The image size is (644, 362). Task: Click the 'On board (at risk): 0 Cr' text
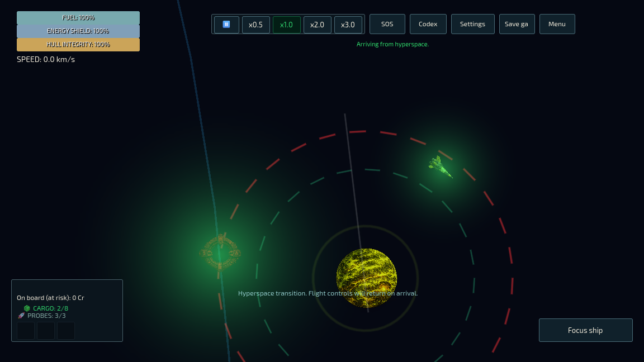click(x=50, y=298)
